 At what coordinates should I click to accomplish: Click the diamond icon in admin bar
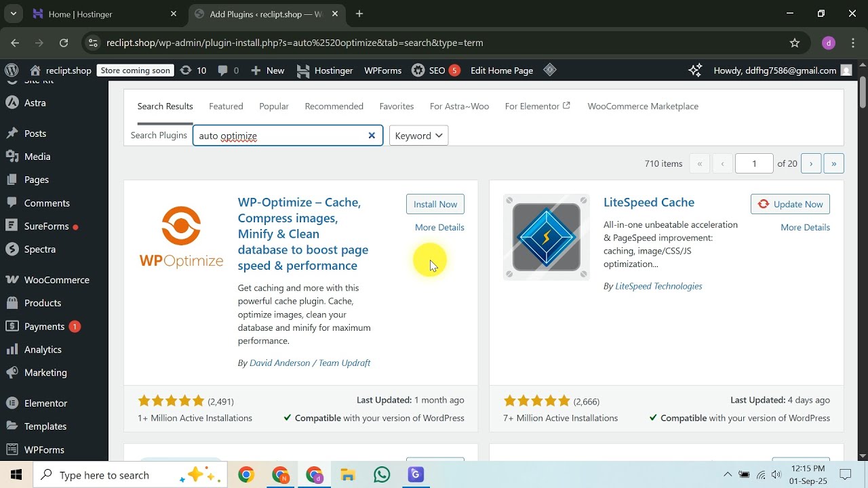click(550, 70)
